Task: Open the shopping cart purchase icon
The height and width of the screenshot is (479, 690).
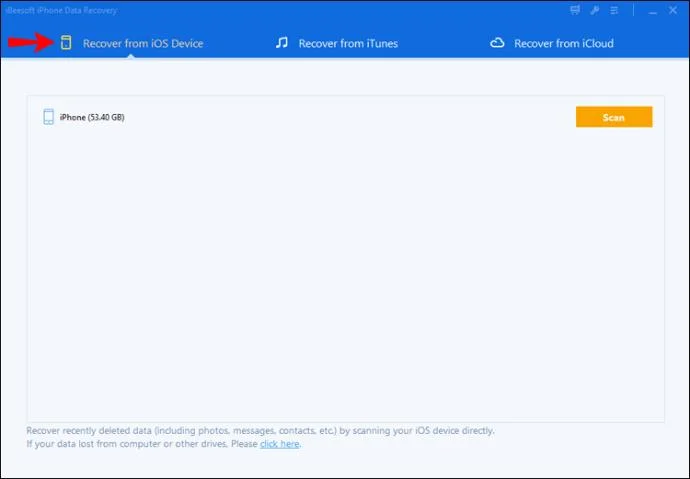Action: click(575, 10)
